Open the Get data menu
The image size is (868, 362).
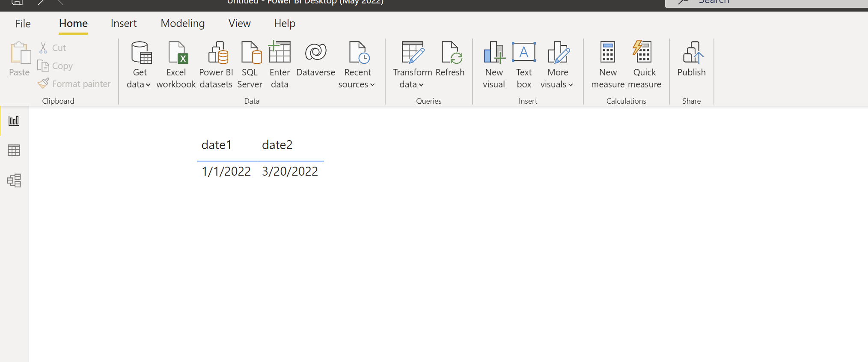[x=140, y=65]
